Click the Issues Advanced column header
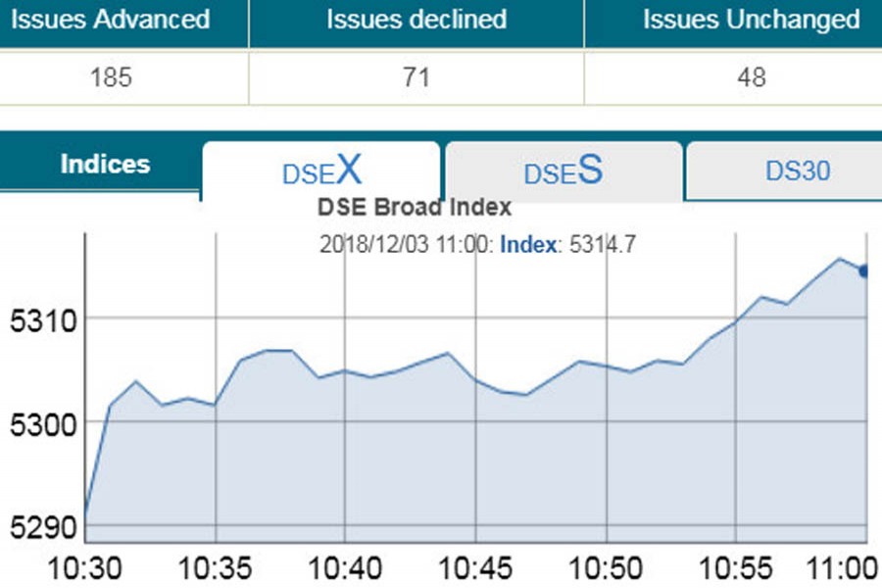The height and width of the screenshot is (588, 882). coord(110,20)
